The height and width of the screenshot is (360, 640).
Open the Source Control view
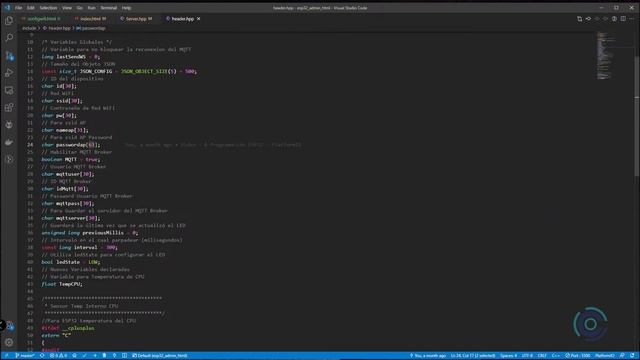click(x=9, y=56)
